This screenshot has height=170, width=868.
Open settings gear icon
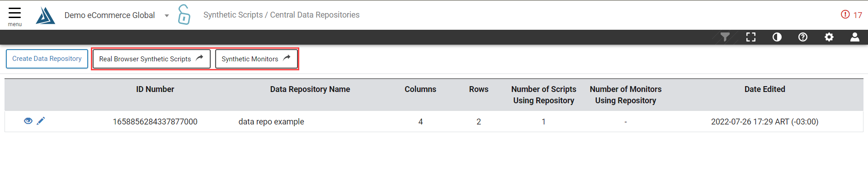[x=829, y=37]
